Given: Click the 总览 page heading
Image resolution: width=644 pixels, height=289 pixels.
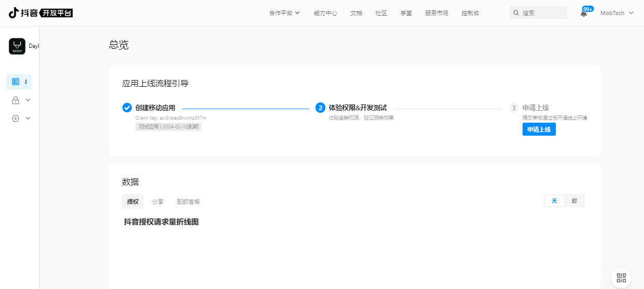Looking at the screenshot, I should click(x=119, y=45).
